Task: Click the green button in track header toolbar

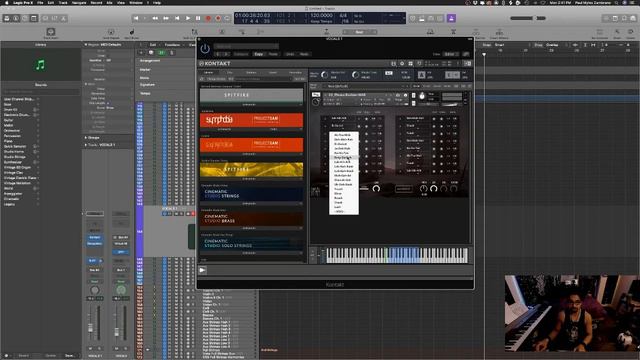Action: coord(162,53)
